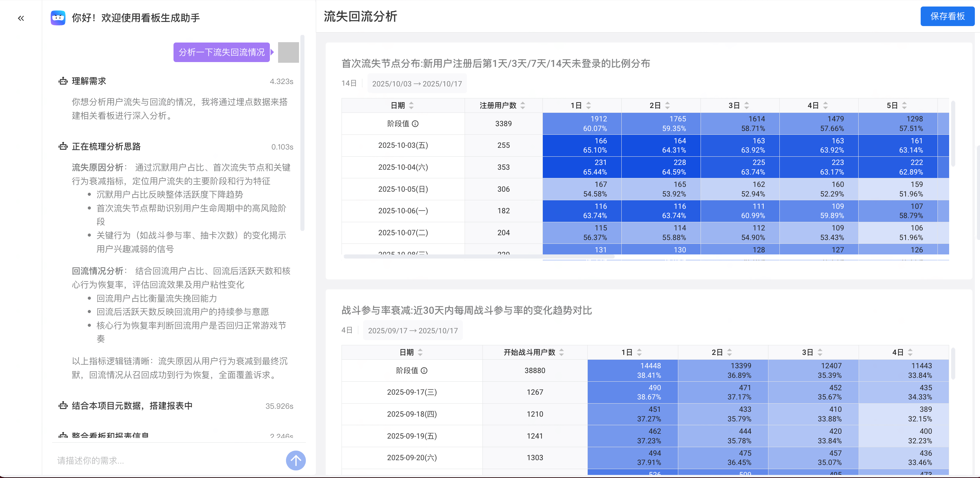Send the message with the arrow button
Image resolution: width=980 pixels, height=478 pixels.
296,460
